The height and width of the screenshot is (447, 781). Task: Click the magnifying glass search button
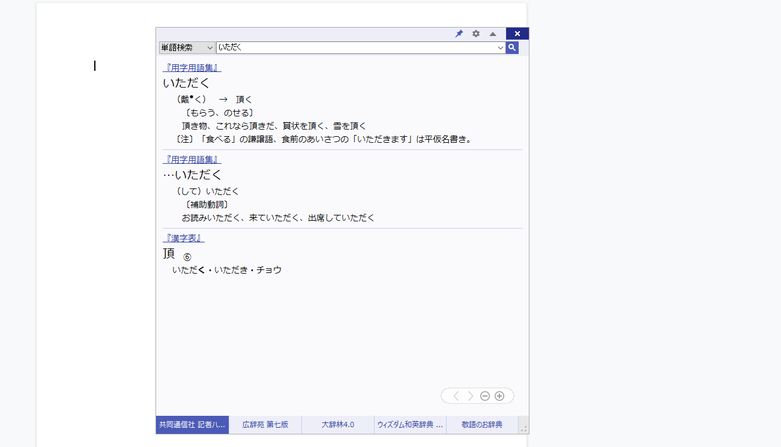click(512, 47)
